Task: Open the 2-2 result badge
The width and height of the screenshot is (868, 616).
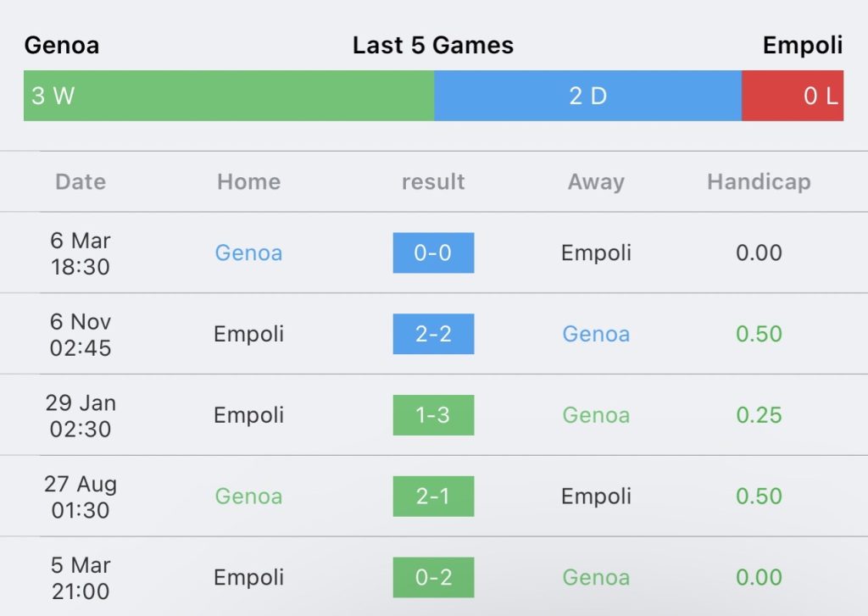Action: [433, 334]
